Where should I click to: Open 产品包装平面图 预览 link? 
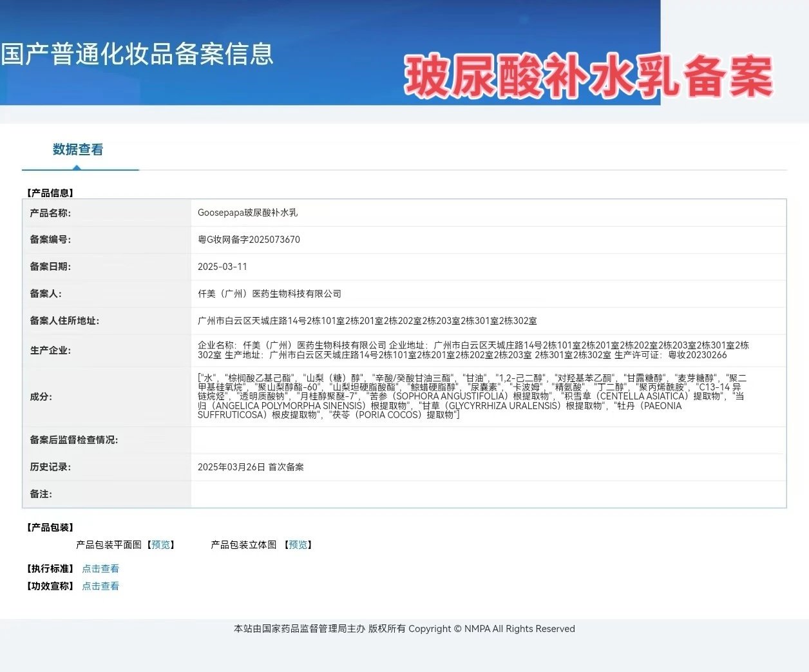click(160, 545)
